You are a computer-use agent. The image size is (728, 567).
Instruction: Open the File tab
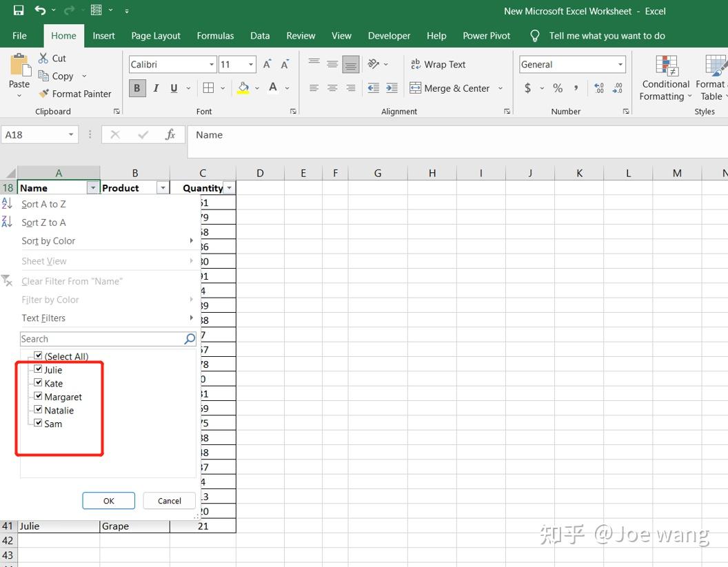point(19,36)
